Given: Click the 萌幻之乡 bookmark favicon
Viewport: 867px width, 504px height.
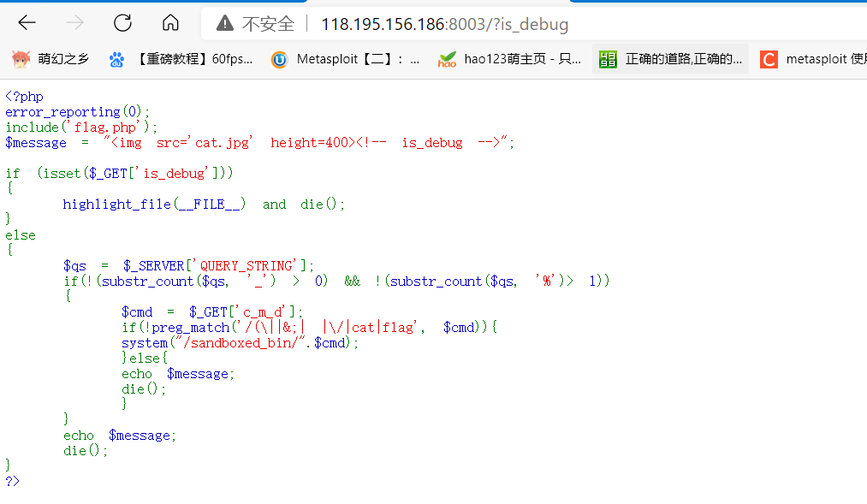Looking at the screenshot, I should coord(19,58).
